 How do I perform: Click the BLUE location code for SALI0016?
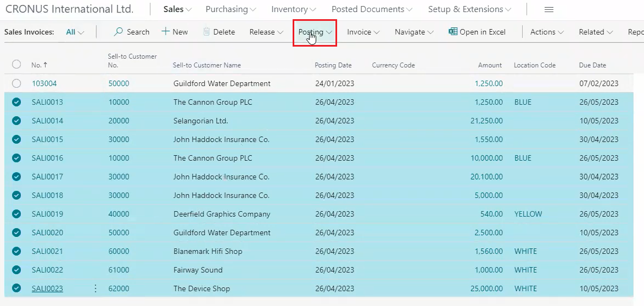click(x=523, y=158)
